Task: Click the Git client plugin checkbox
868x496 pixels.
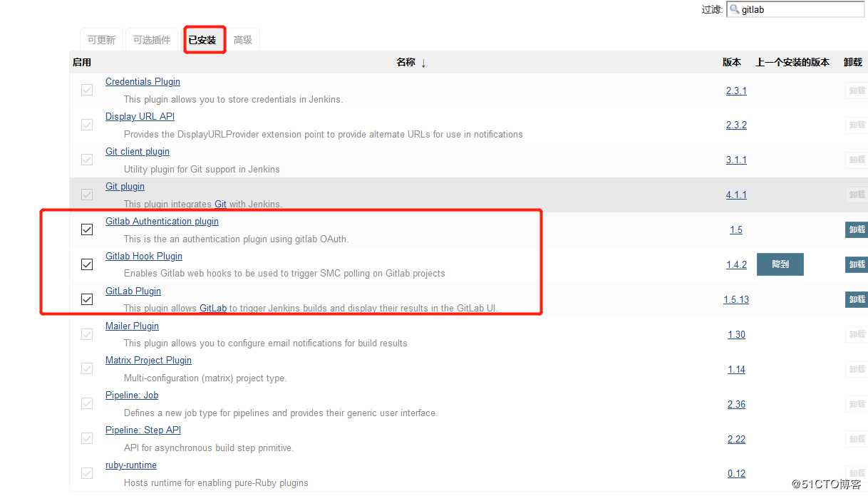Action: 87,160
